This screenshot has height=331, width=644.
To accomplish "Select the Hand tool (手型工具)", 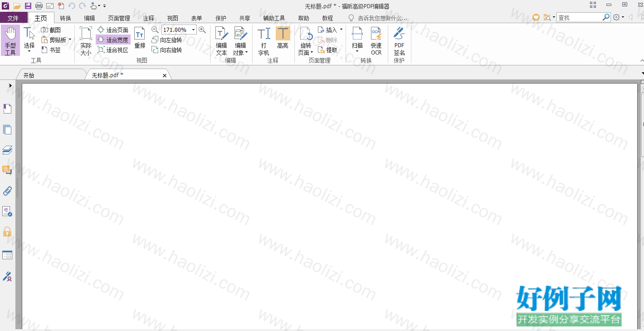I will pyautogui.click(x=10, y=40).
